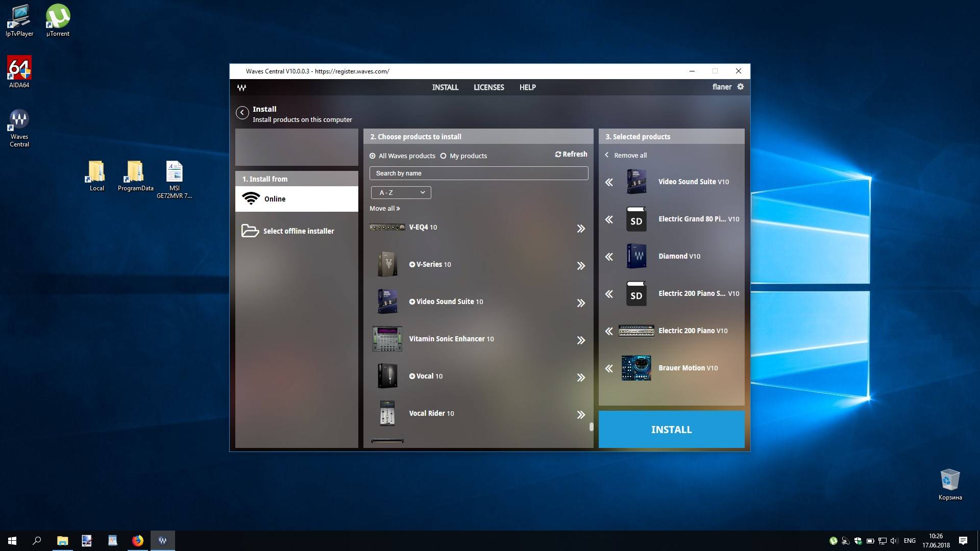Click the Refresh link

(x=571, y=154)
